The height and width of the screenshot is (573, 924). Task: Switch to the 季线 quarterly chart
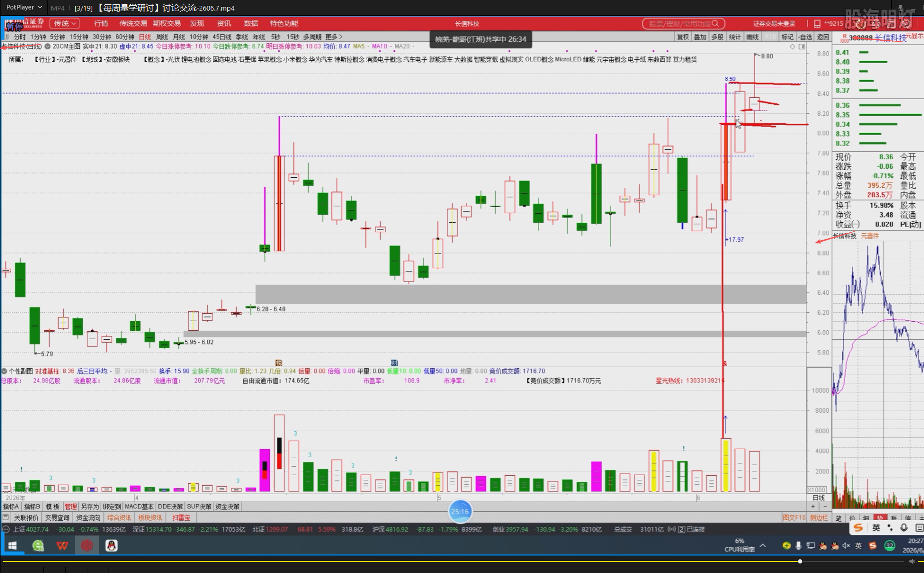point(242,37)
